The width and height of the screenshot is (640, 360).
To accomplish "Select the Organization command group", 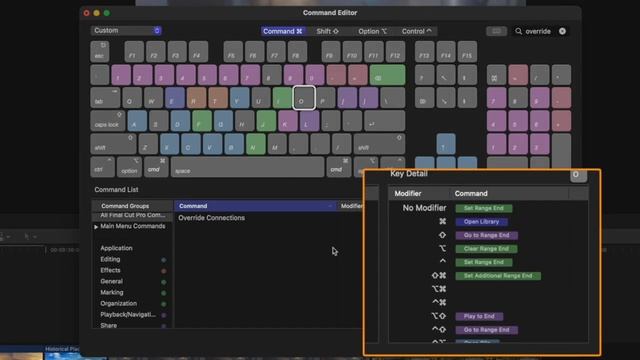I will pyautogui.click(x=118, y=303).
